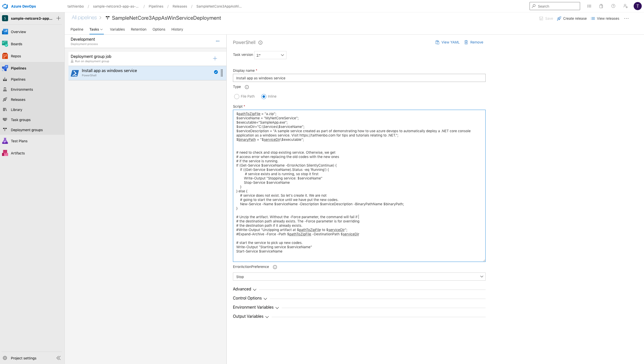
Task: Click the add task plus icon
Action: pyautogui.click(x=215, y=59)
